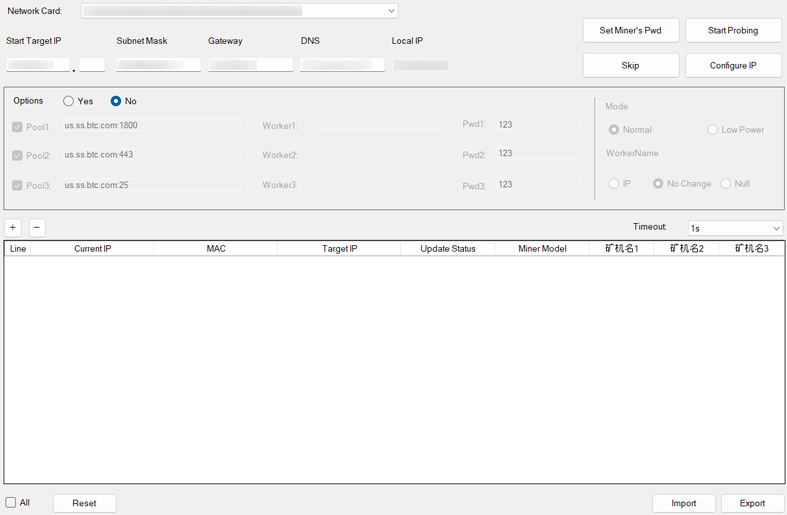The image size is (787, 515).
Task: Click Set Miner's Pwd button
Action: pos(631,31)
